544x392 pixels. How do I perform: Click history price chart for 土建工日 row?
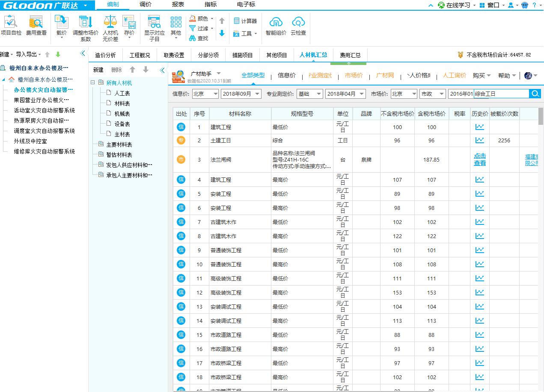click(x=479, y=140)
